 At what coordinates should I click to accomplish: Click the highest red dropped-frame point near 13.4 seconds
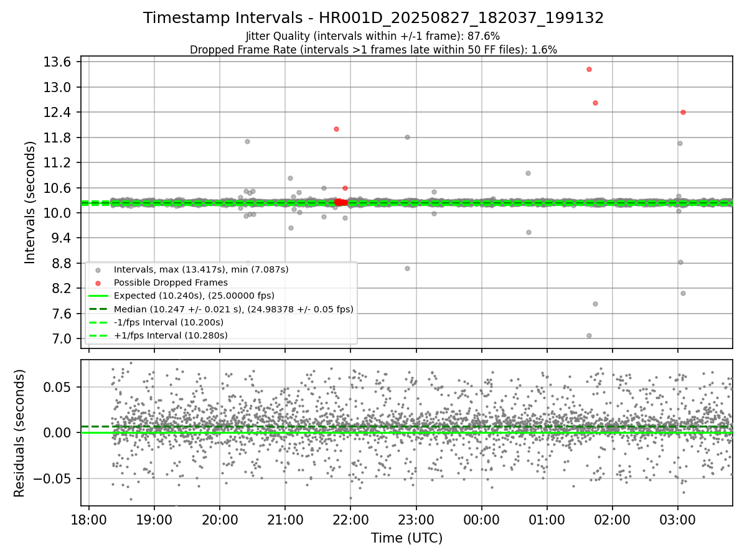[589, 69]
